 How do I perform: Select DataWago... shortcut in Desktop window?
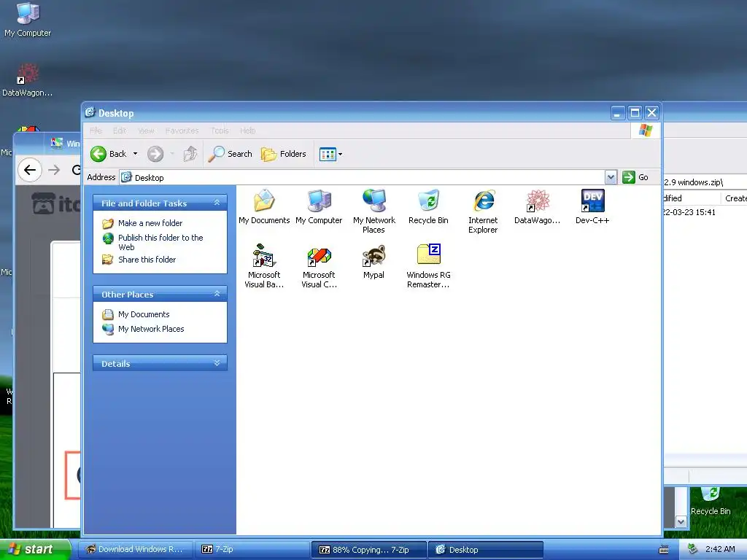point(538,206)
